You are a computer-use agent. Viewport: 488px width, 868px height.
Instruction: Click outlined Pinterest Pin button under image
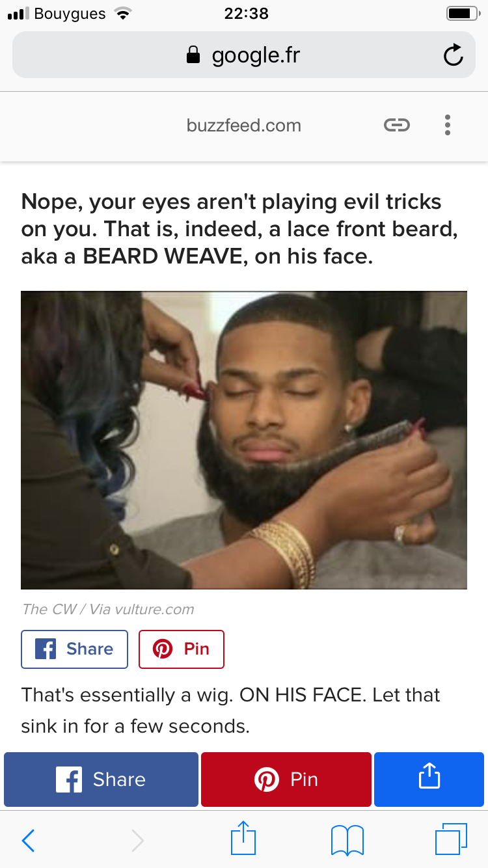point(182,649)
